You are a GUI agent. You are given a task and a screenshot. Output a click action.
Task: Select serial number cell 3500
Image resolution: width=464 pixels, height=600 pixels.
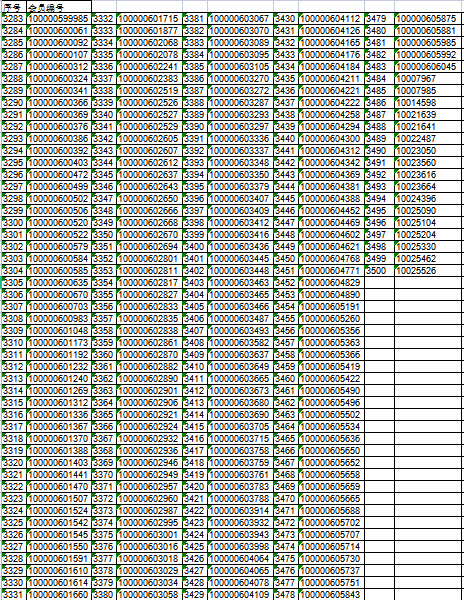point(379,271)
